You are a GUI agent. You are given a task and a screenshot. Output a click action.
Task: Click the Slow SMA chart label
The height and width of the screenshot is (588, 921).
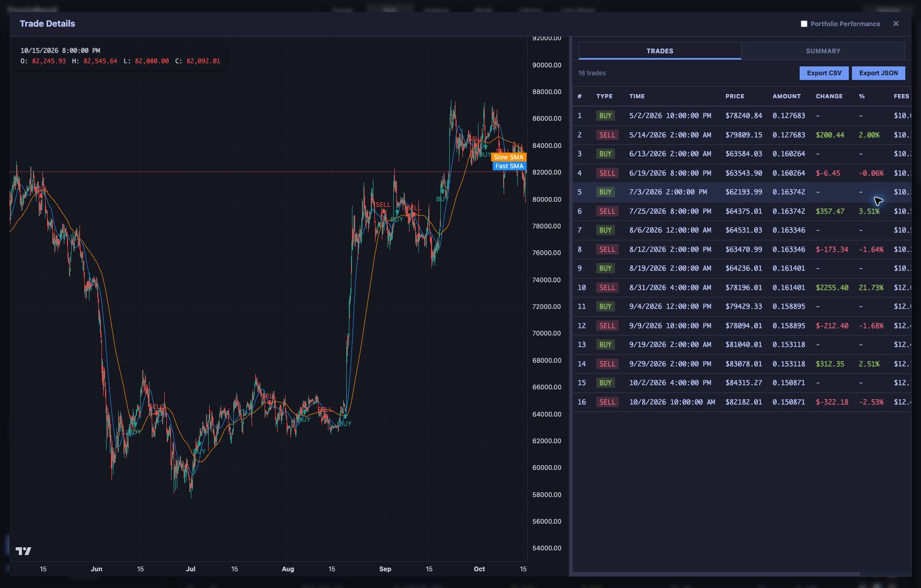[x=508, y=157]
